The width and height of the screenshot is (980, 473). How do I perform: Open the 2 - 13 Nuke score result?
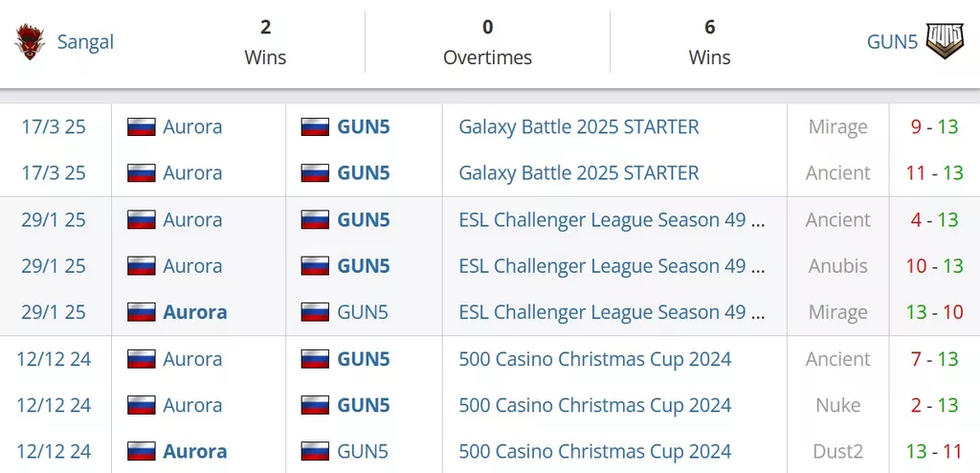point(934,405)
